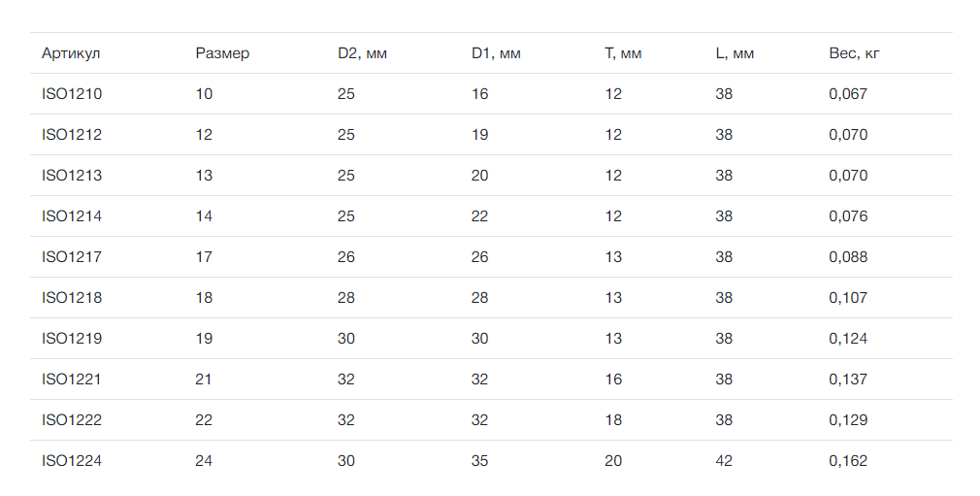This screenshot has width=980, height=496.
Task: Click article ISO1212 in the table
Action: pyautogui.click(x=72, y=135)
